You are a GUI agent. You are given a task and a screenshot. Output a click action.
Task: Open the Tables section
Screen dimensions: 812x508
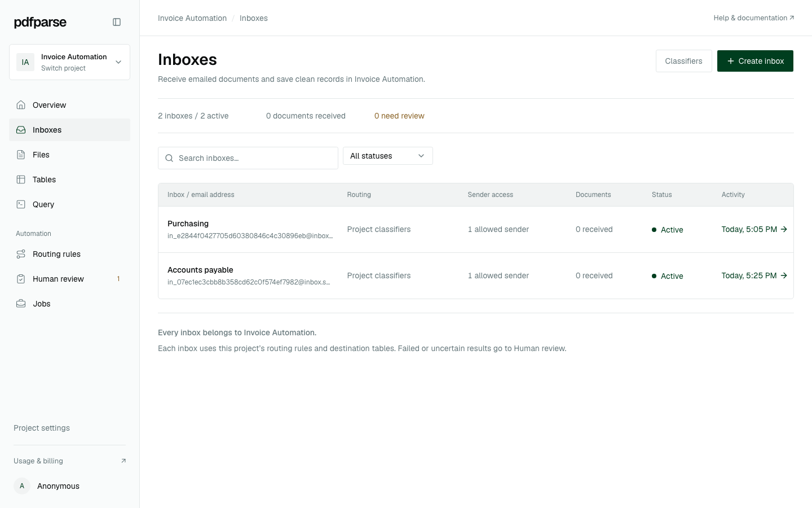69,179
